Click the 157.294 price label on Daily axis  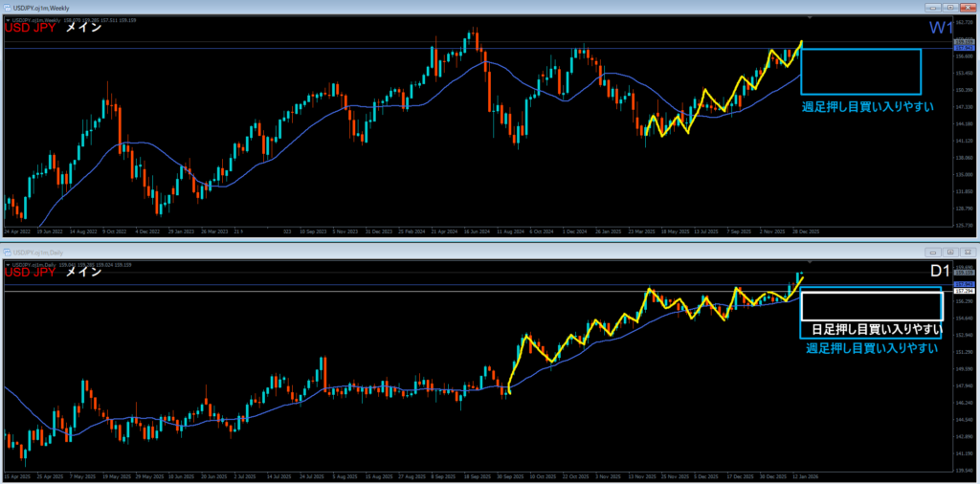click(964, 290)
